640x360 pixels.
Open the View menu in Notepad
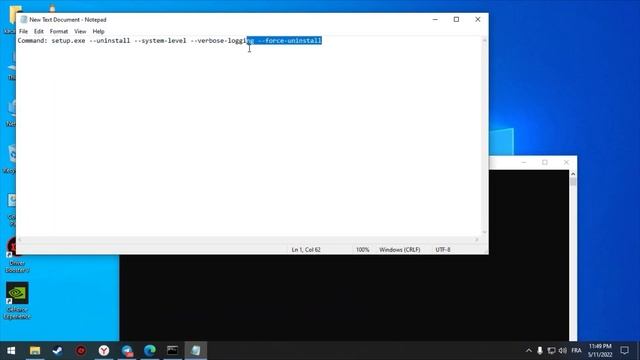[80, 31]
